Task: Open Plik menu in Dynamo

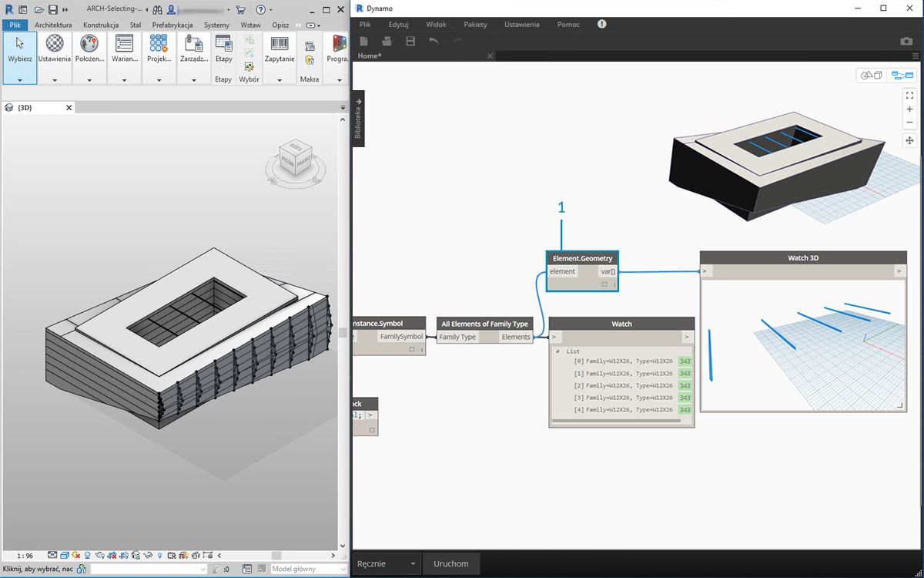Action: 365,25
